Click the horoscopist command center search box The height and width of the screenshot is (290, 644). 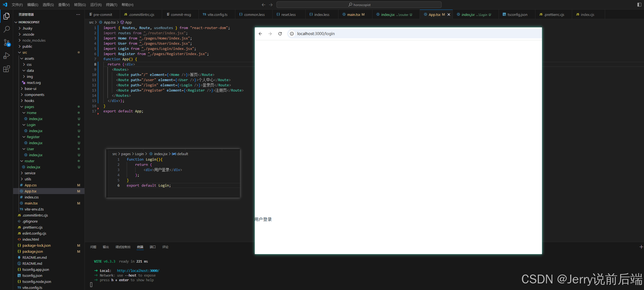point(359,5)
